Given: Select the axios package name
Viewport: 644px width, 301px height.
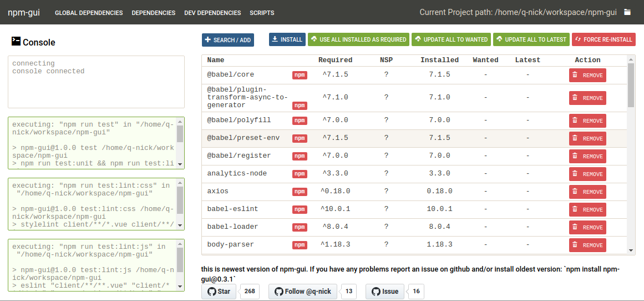Looking at the screenshot, I should (x=217, y=191).
